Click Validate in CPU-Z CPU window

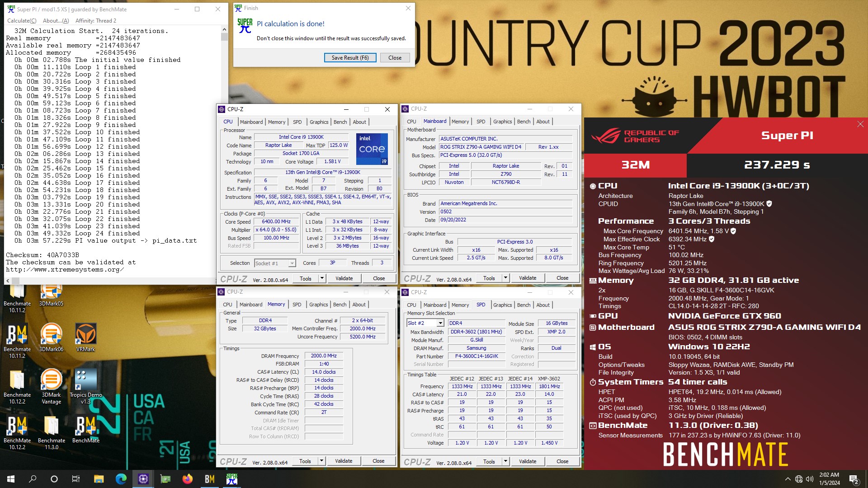coord(344,278)
